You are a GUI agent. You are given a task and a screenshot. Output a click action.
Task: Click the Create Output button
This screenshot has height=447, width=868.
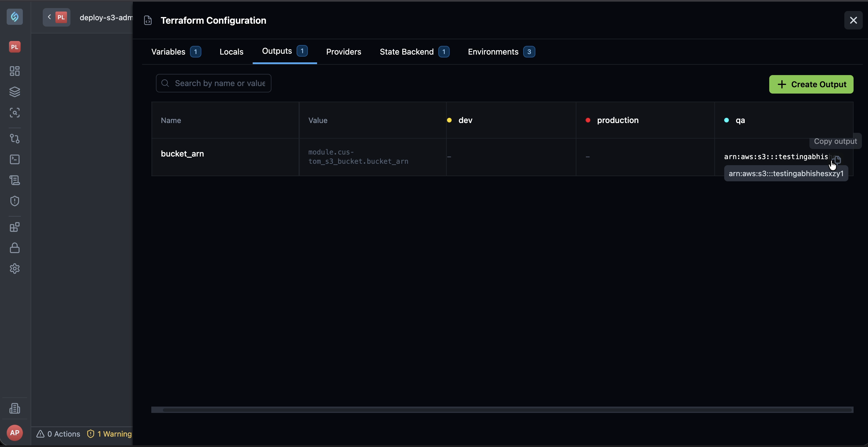point(811,84)
